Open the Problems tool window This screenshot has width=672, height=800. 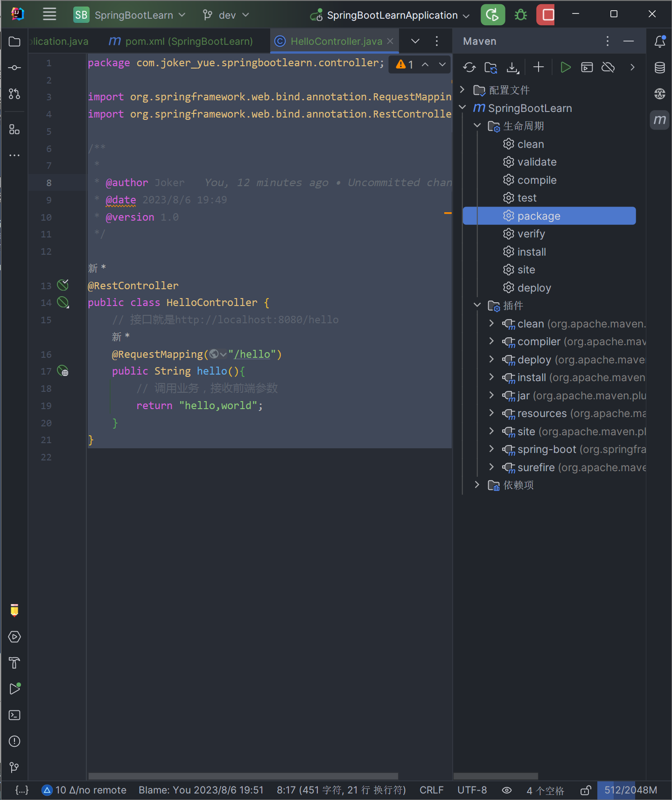click(14, 741)
